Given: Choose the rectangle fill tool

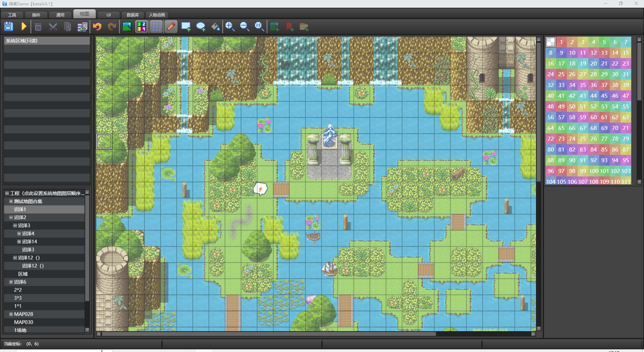Looking at the screenshot, I should click(x=186, y=27).
